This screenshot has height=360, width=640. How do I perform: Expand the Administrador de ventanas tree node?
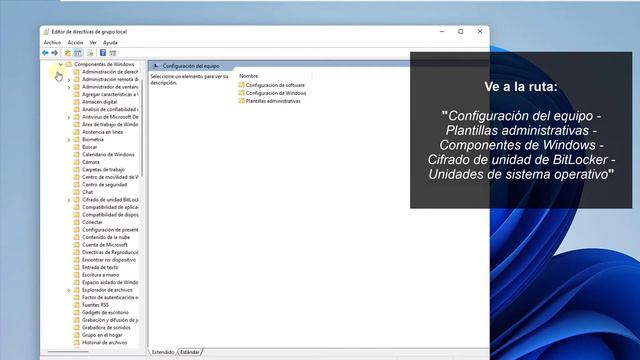pyautogui.click(x=69, y=87)
